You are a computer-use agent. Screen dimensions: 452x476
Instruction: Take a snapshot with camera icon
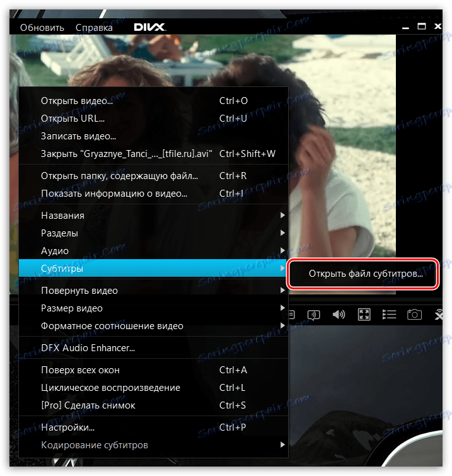pyautogui.click(x=414, y=315)
